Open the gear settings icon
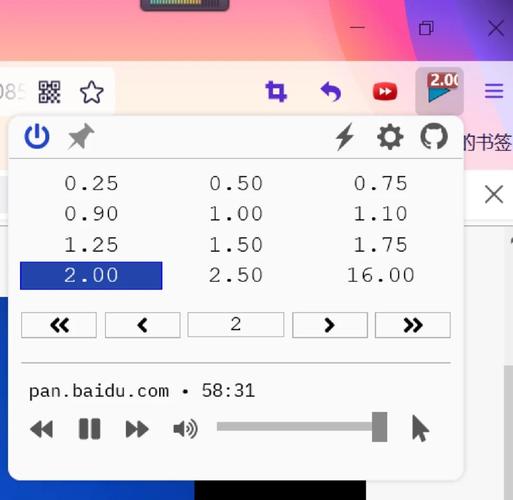Screen dimensions: 513x500 390,137
